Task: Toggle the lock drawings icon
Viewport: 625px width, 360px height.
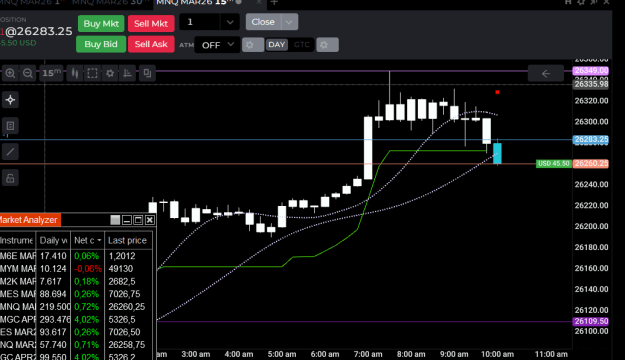Action: click(x=10, y=178)
